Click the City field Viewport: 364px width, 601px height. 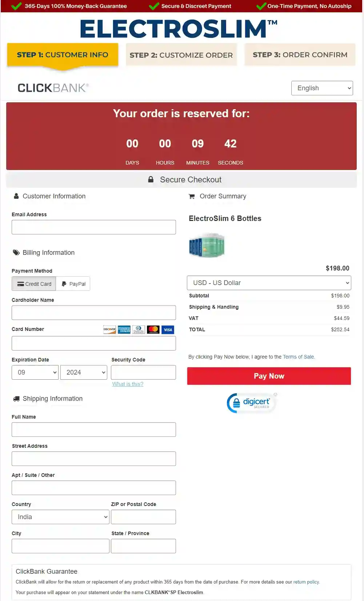tap(60, 546)
